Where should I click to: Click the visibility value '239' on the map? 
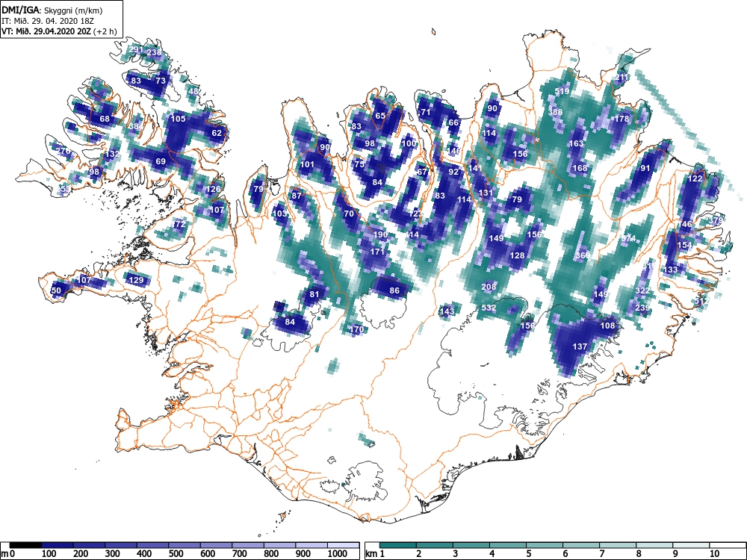[642, 308]
